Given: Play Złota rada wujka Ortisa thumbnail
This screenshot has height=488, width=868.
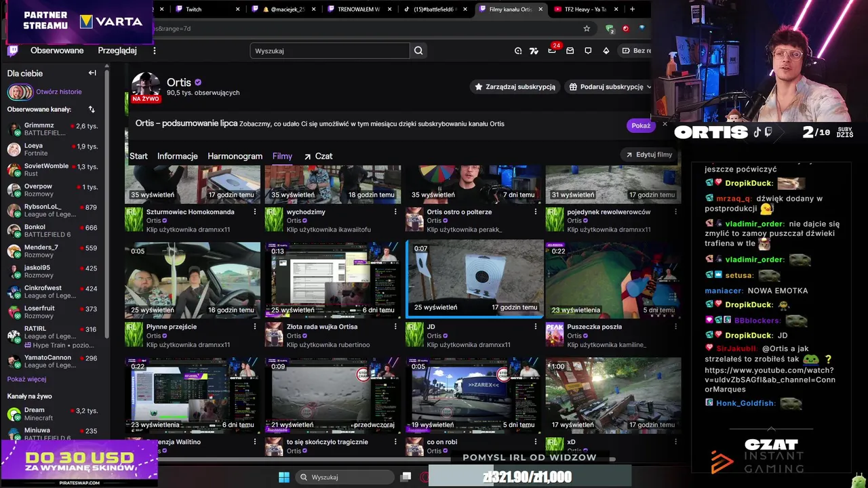Looking at the screenshot, I should (333, 280).
